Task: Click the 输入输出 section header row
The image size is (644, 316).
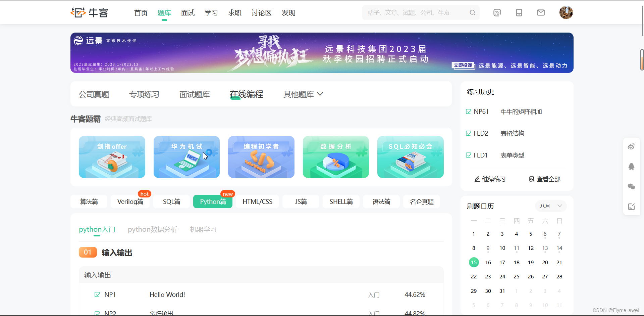Action: tap(261, 275)
